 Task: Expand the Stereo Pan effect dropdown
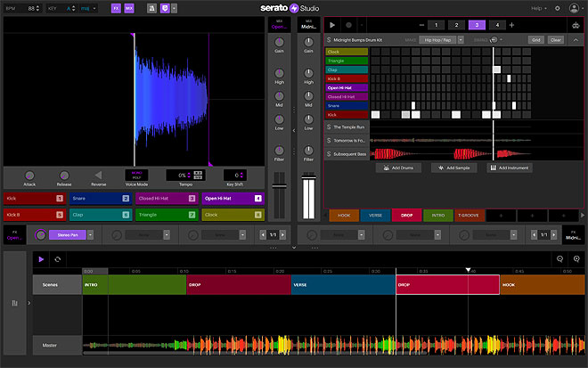pyautogui.click(x=90, y=235)
